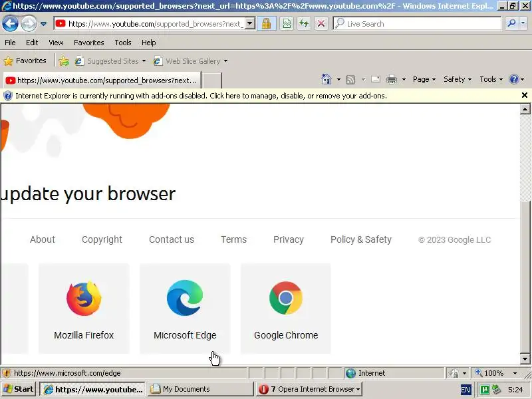Click the magnifier Search button

pos(511,23)
